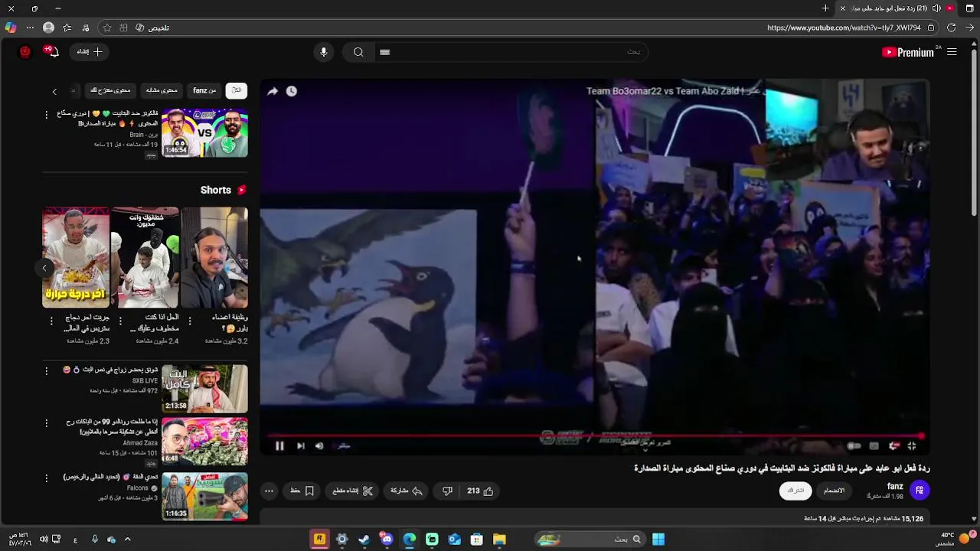980x551 pixels.
Task: Click the Share (مشاركة) button
Action: tap(407, 491)
